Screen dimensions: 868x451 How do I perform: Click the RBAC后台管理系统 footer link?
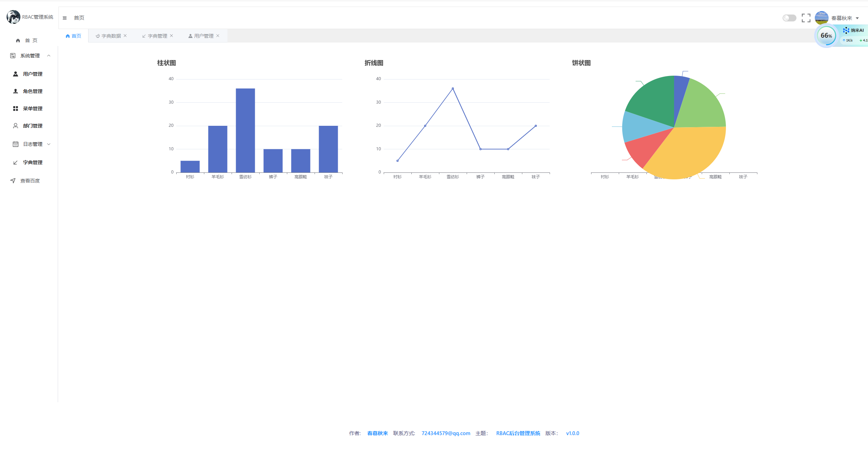[518, 433]
